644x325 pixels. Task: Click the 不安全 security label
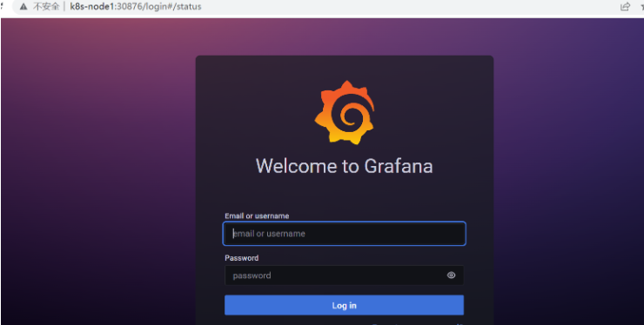pyautogui.click(x=46, y=7)
